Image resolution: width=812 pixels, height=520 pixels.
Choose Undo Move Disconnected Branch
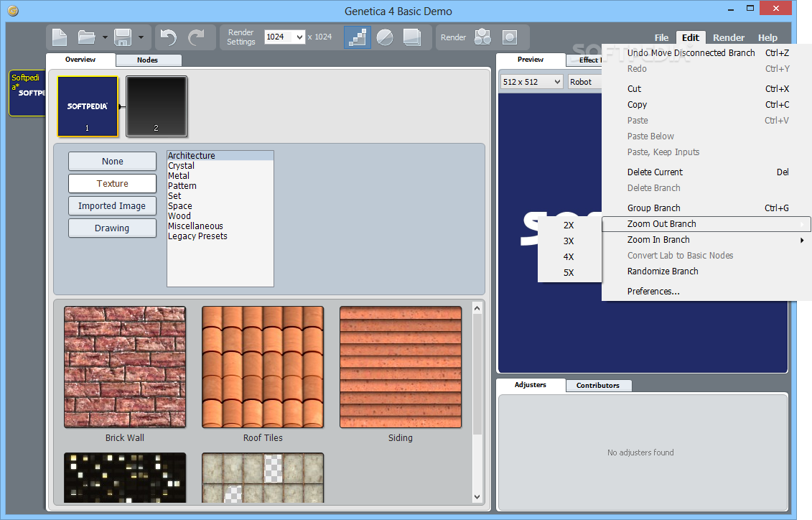point(706,53)
